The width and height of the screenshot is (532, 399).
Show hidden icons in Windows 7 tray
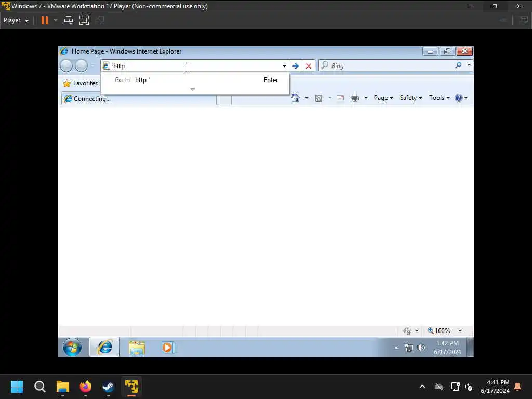click(x=396, y=348)
